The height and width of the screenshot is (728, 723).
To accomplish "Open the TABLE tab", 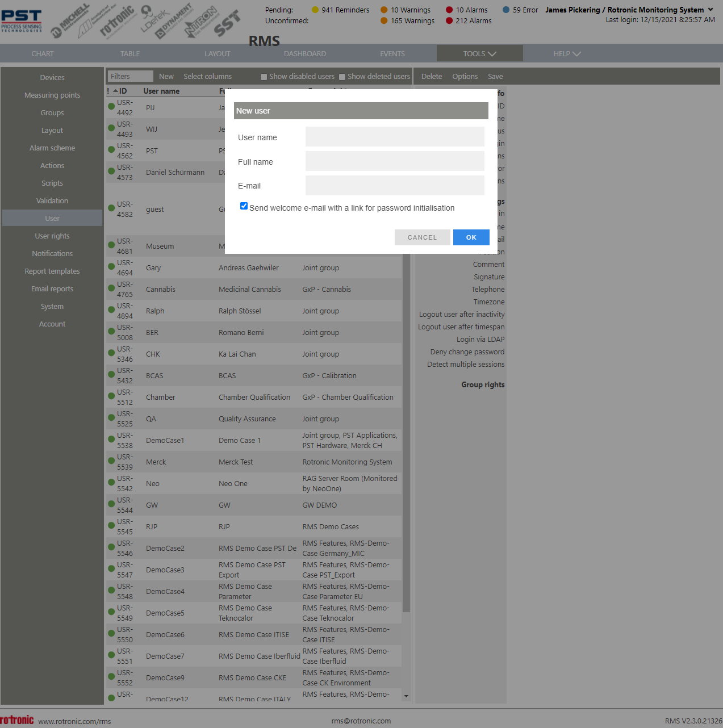I will pyautogui.click(x=130, y=53).
